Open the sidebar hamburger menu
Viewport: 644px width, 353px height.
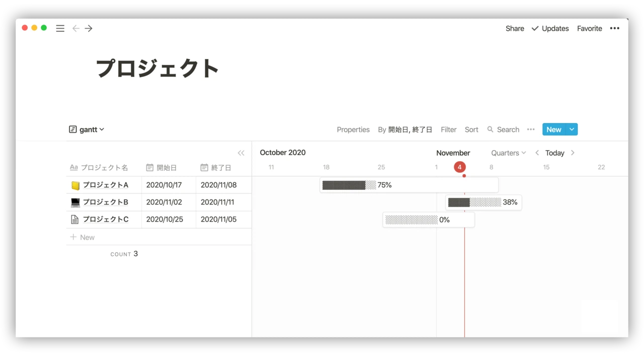coord(60,29)
